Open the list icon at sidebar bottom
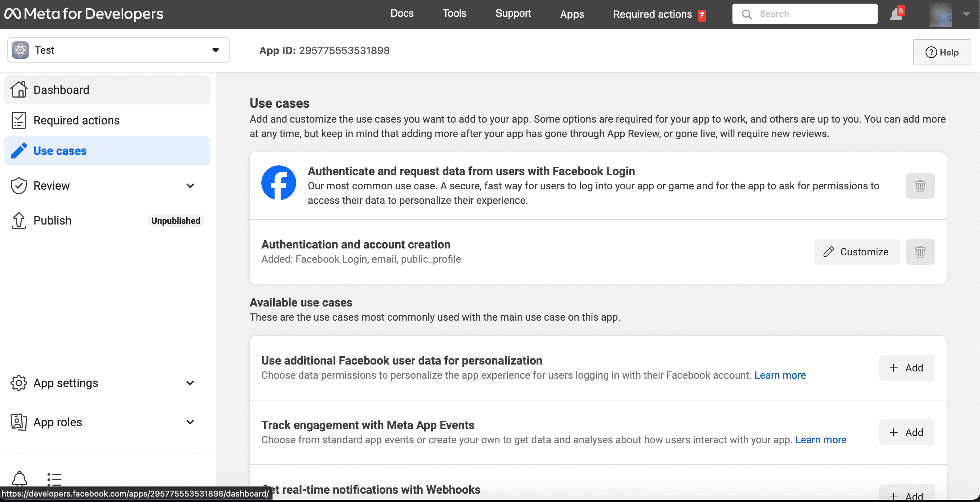The height and width of the screenshot is (502, 980). click(x=54, y=479)
